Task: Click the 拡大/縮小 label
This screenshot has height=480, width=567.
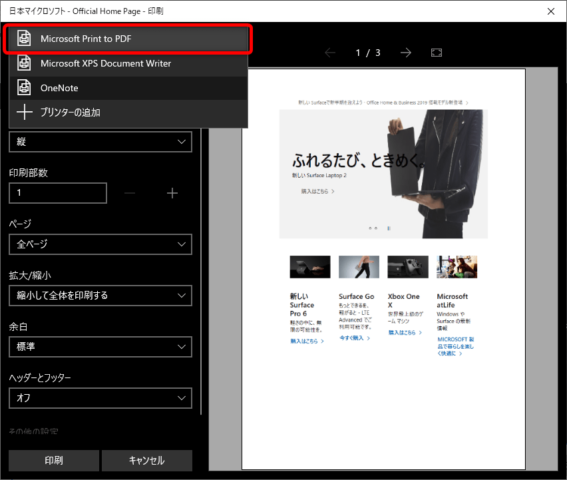Action: (30, 275)
